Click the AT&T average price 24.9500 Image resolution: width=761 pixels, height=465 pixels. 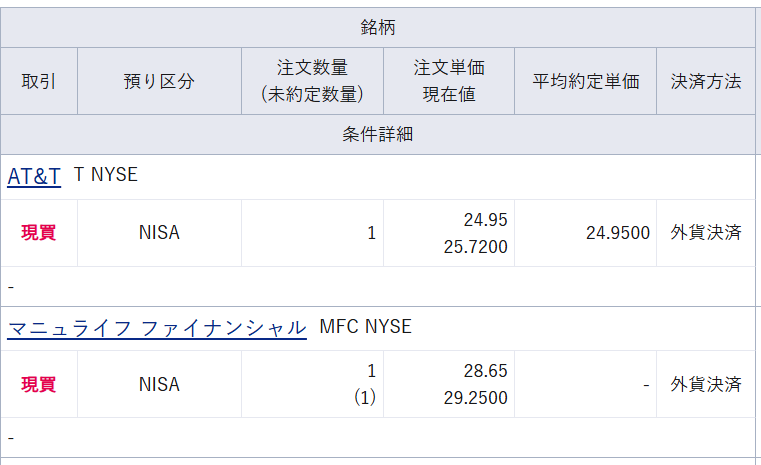coord(618,233)
